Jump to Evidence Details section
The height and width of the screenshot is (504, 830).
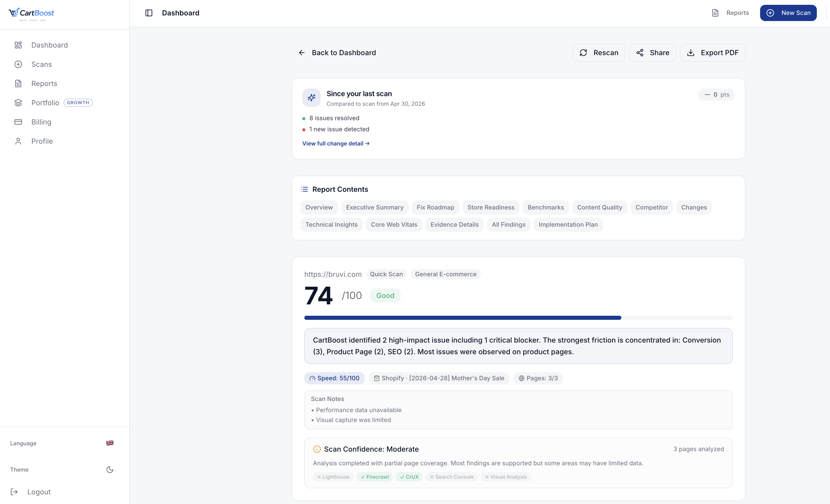[x=454, y=225]
